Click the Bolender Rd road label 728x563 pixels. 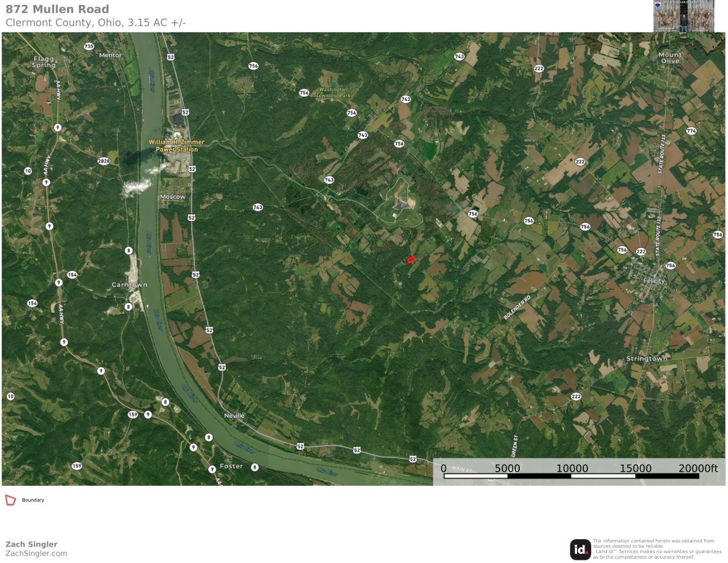[517, 307]
